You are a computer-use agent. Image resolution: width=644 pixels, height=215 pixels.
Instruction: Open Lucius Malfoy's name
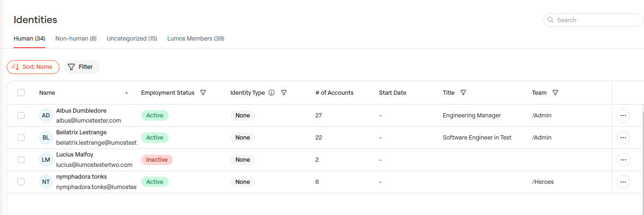(x=75, y=155)
